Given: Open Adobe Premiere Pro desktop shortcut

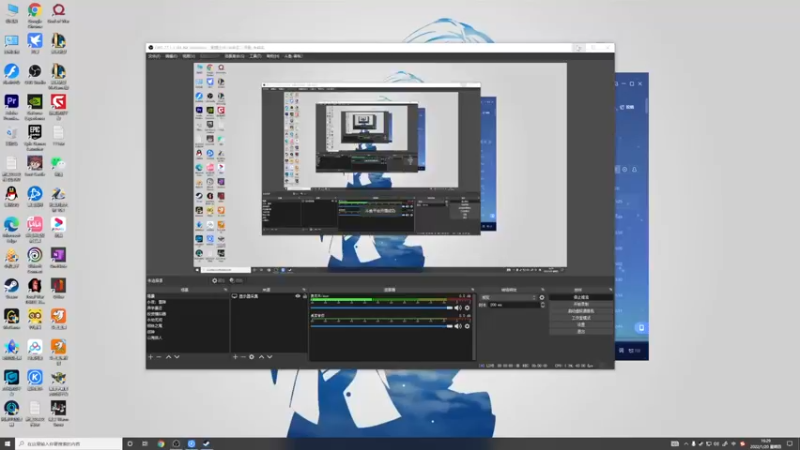Looking at the screenshot, I should pyautogui.click(x=11, y=107).
